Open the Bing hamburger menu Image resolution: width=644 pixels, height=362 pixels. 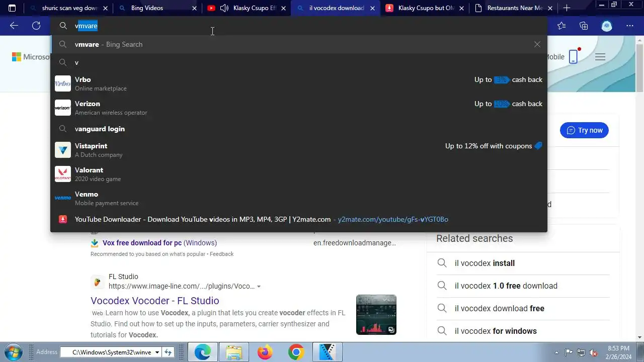[600, 57]
